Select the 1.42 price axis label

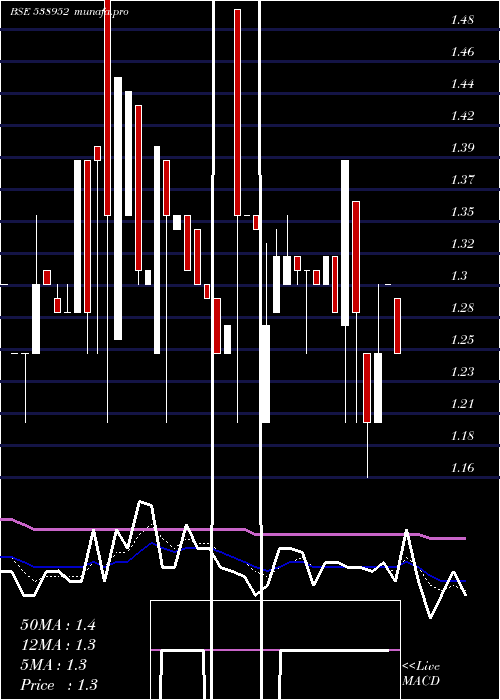pos(462,116)
